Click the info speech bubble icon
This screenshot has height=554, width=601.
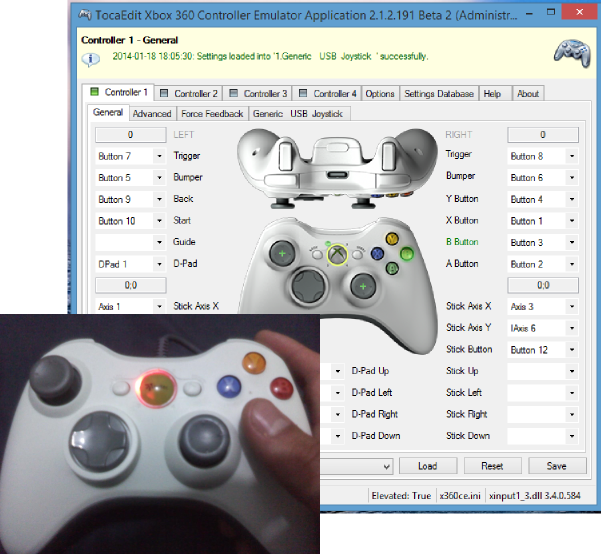pos(90,59)
